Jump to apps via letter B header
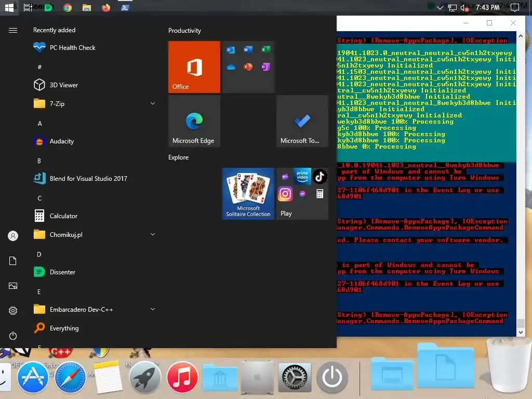The image size is (532, 399). click(x=39, y=161)
